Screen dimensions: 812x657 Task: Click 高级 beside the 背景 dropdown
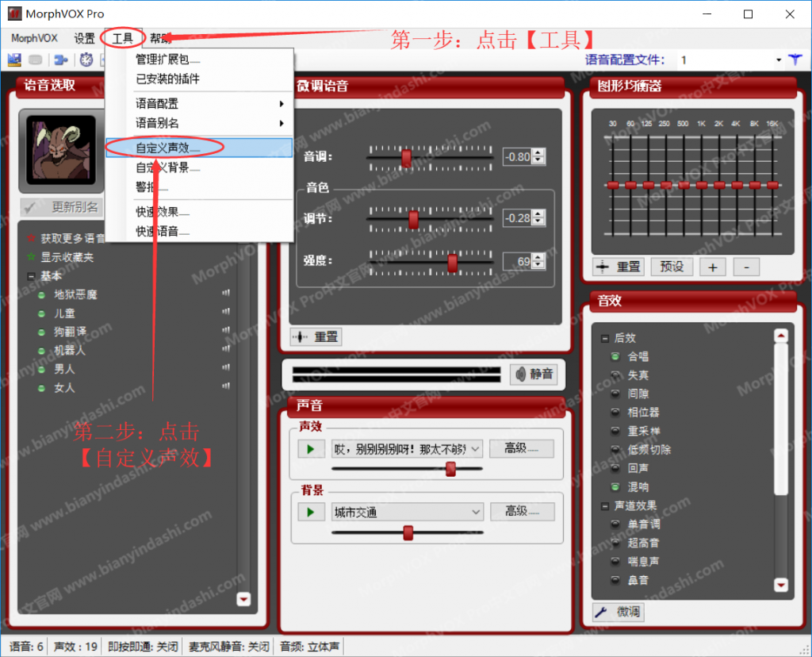coord(523,512)
